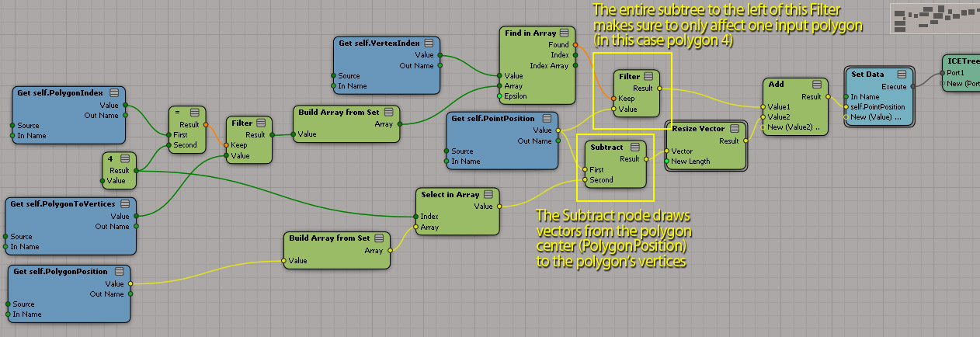Click the Get self.PointPosition node header icon
This screenshot has width=980, height=337.
pos(547,118)
